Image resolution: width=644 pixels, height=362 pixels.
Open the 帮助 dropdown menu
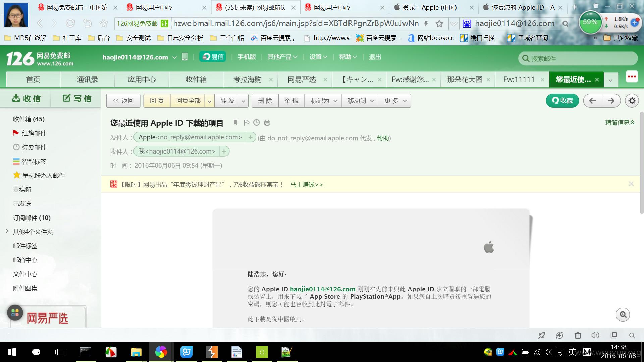click(x=348, y=57)
